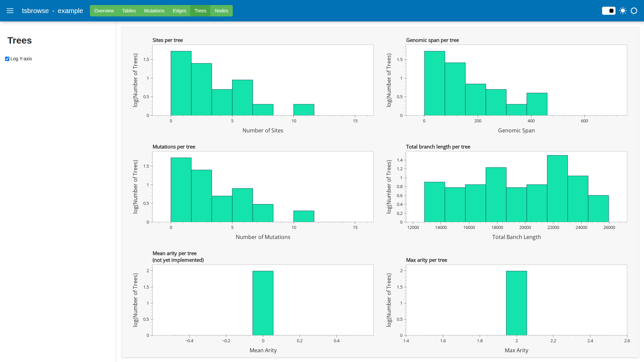
Task: Click the active Trees tab
Action: pyautogui.click(x=200, y=11)
